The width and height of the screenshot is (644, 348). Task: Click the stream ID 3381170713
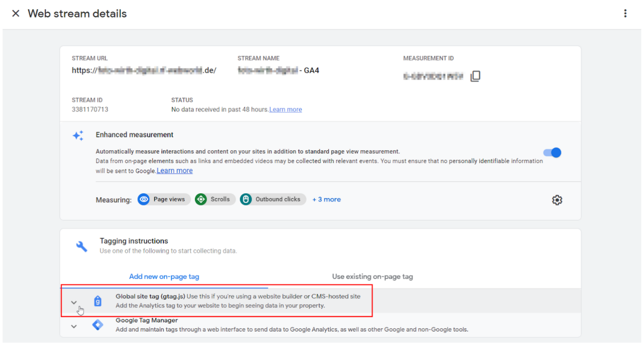(x=90, y=110)
